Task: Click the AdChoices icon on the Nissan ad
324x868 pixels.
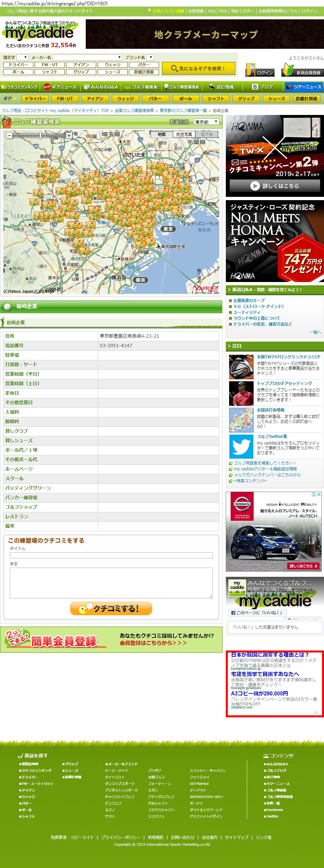Action: coord(314,494)
